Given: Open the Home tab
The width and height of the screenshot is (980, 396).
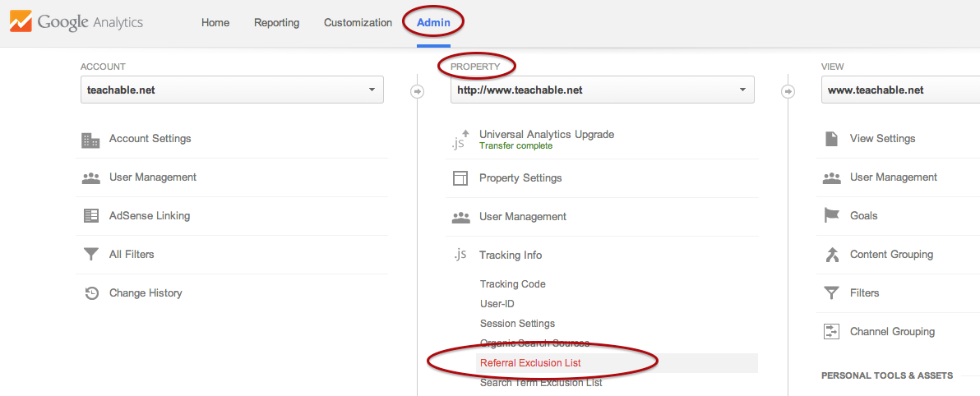Looking at the screenshot, I should click(215, 22).
